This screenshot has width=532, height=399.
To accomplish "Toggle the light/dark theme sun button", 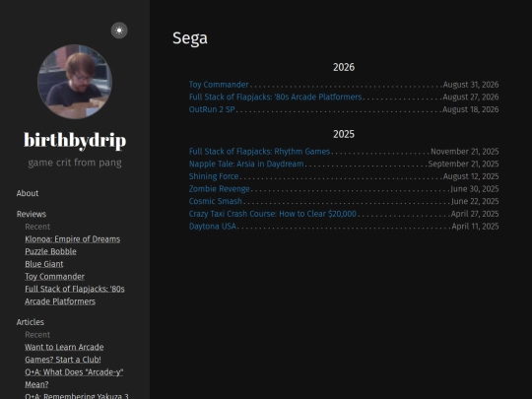I will click(119, 31).
